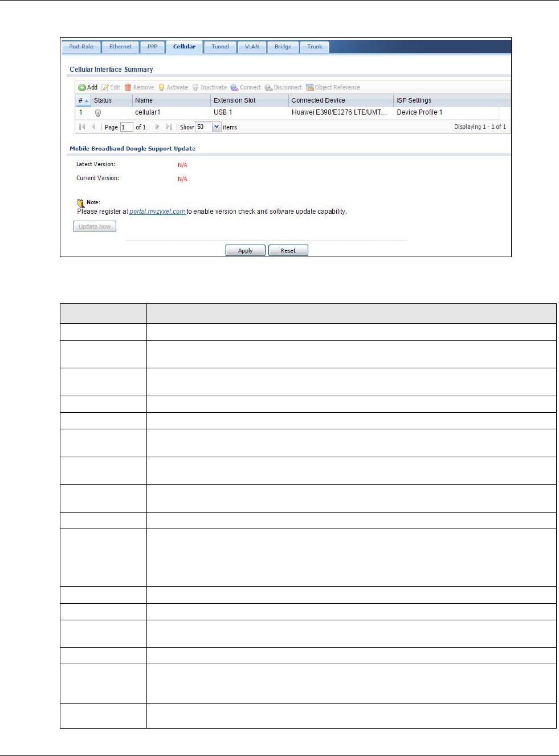Click the Activate lightbulb icon
559x756 pixels.
click(161, 87)
